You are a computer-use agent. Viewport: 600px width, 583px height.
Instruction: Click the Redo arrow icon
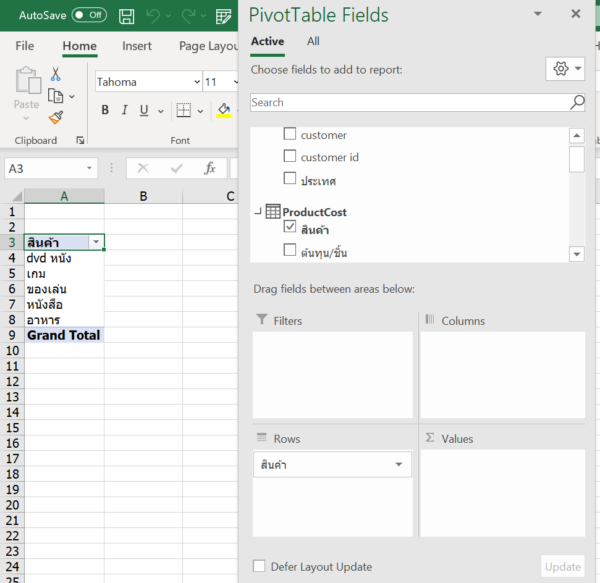coord(189,16)
